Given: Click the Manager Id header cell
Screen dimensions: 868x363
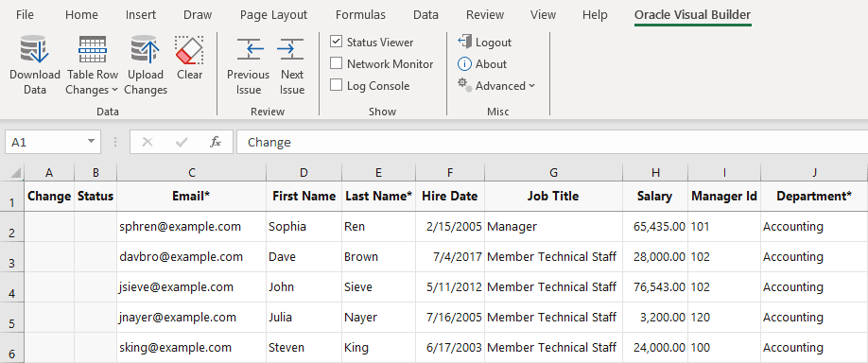Looking at the screenshot, I should coord(724,196).
